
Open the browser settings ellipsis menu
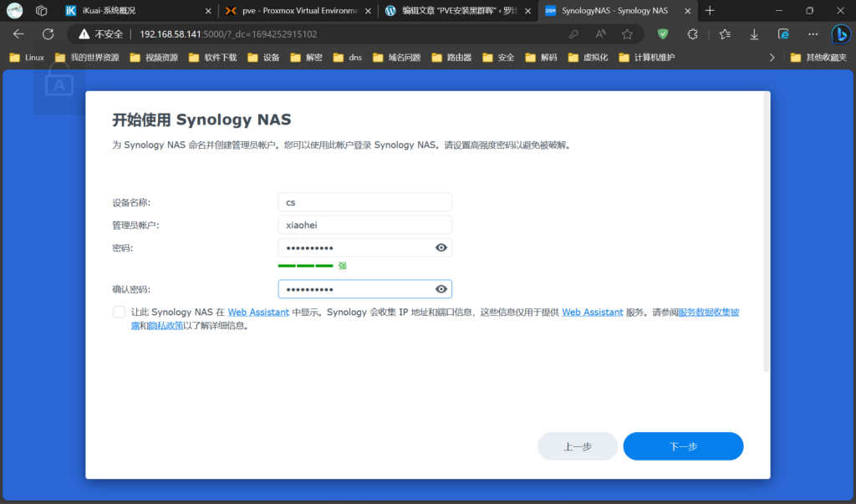point(813,34)
